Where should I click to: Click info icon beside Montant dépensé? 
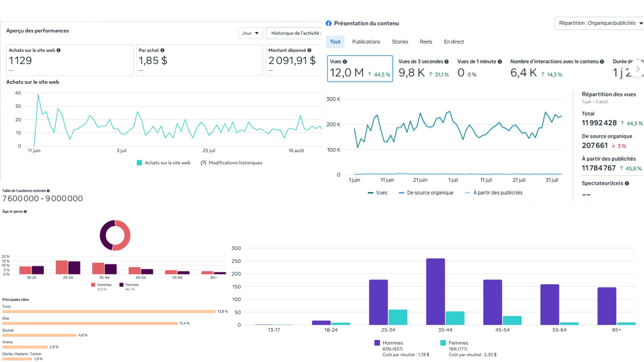309,50
